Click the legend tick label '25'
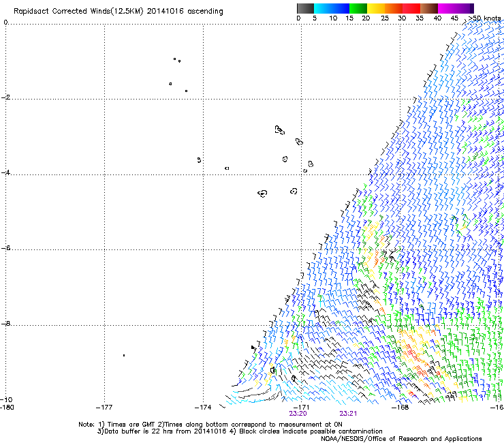 (x=385, y=18)
